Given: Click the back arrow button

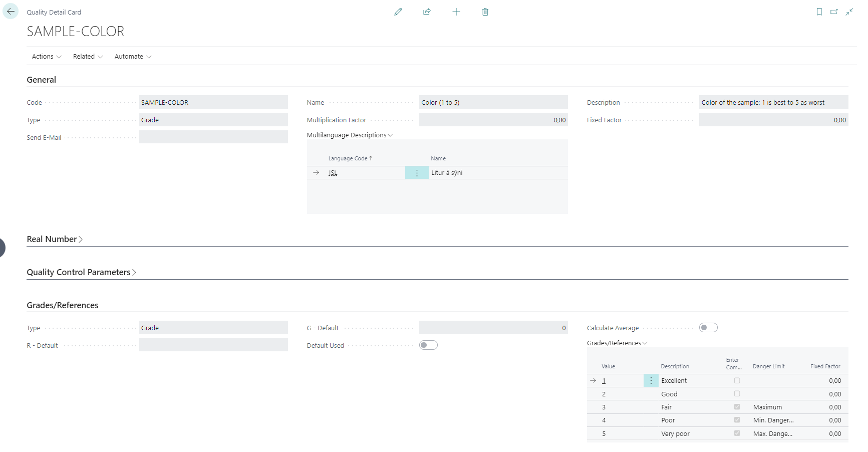Looking at the screenshot, I should pyautogui.click(x=11, y=12).
